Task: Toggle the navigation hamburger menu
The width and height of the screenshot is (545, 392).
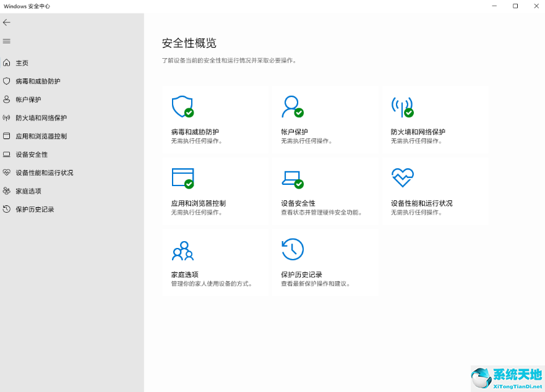Action: click(7, 41)
